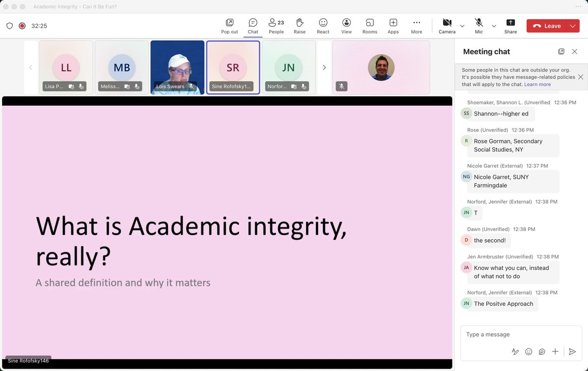Click the red Leave button
The image size is (588, 371).
coord(546,26)
